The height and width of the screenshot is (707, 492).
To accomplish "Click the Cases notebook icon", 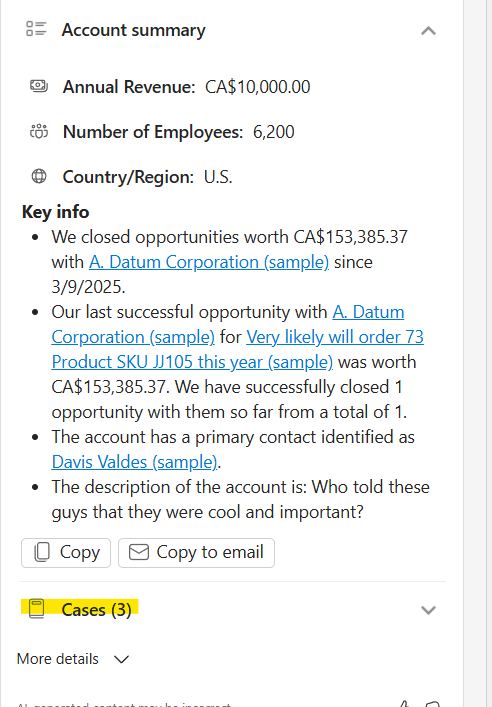I will [37, 609].
